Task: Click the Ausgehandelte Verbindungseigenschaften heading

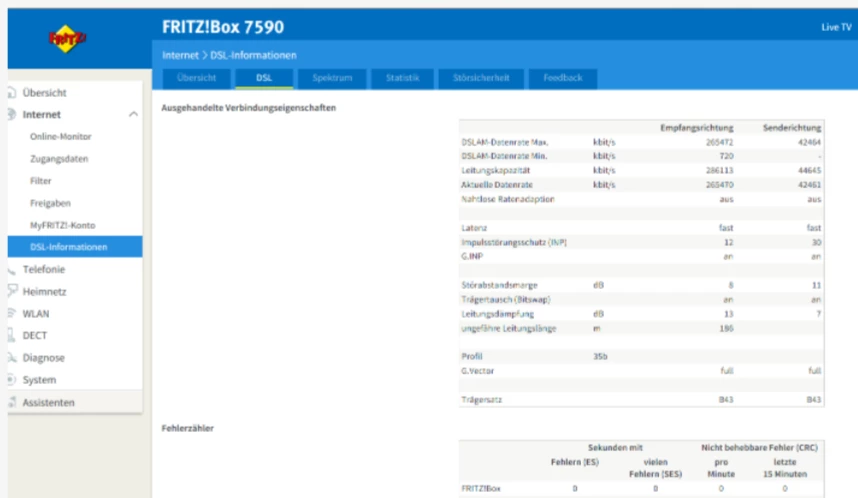Action: click(x=248, y=108)
